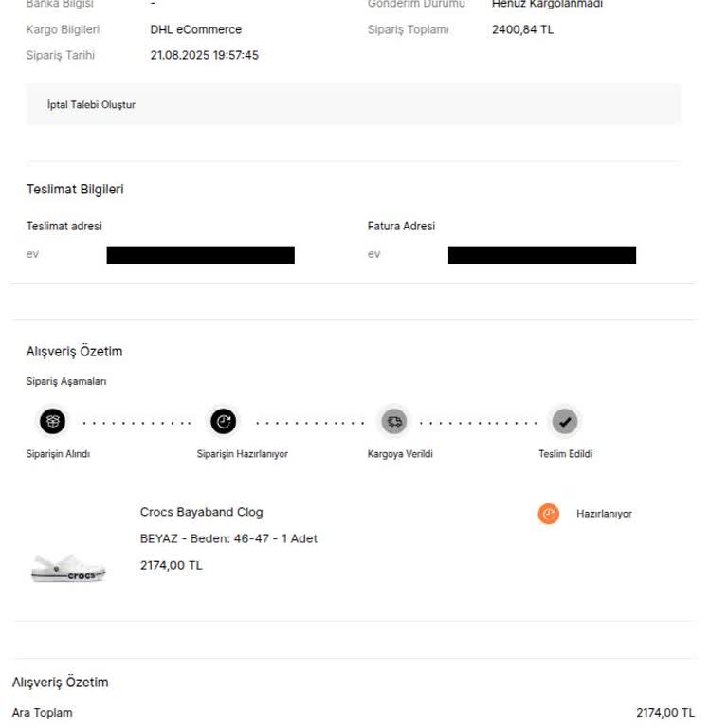Click the 'Siparişin Hazırlanıyor' progress icon
Viewport: 728px width, 728px height.
coord(224,421)
